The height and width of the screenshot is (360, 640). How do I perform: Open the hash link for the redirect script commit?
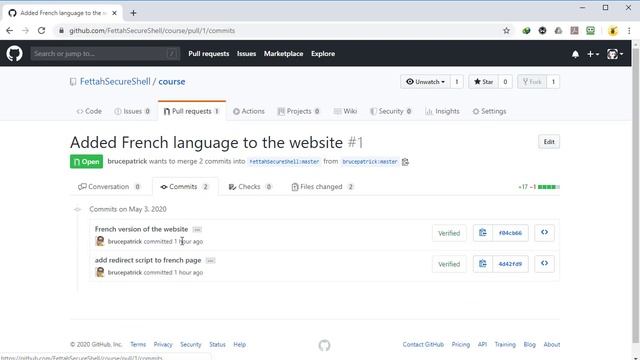(510, 264)
